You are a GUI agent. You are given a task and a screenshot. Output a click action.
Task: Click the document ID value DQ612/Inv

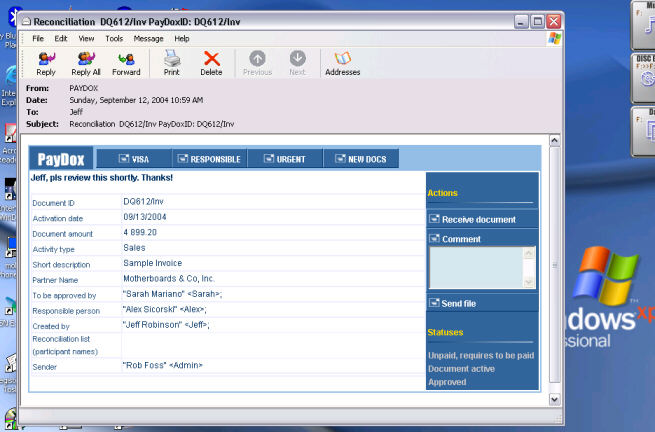(143, 201)
